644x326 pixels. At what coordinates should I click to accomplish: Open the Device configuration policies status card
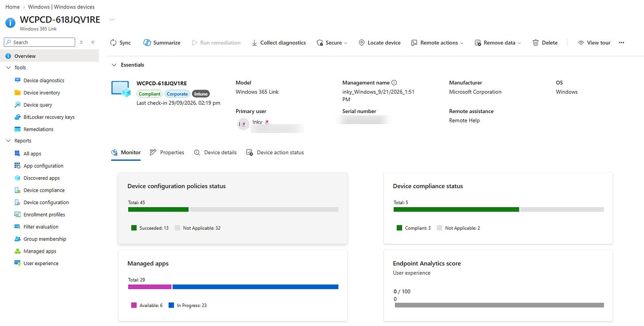pyautogui.click(x=233, y=208)
